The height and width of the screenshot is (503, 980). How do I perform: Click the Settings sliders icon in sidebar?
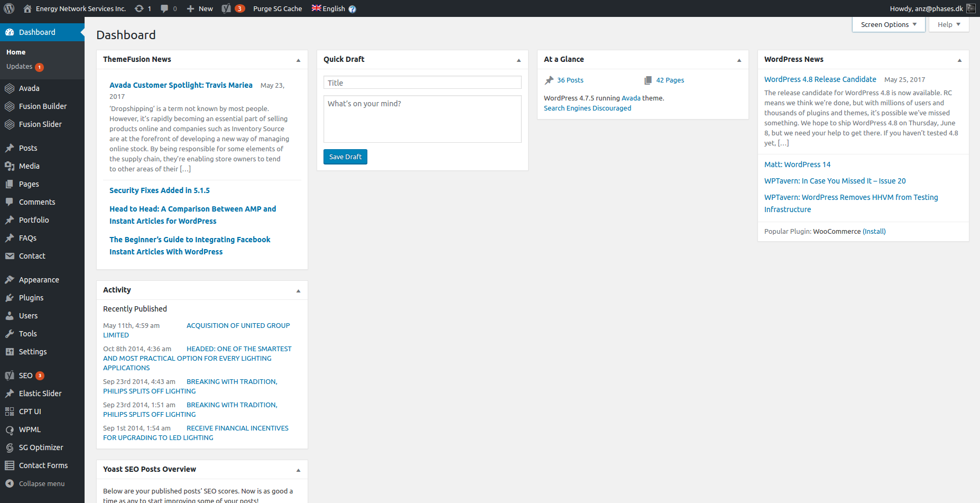10,352
